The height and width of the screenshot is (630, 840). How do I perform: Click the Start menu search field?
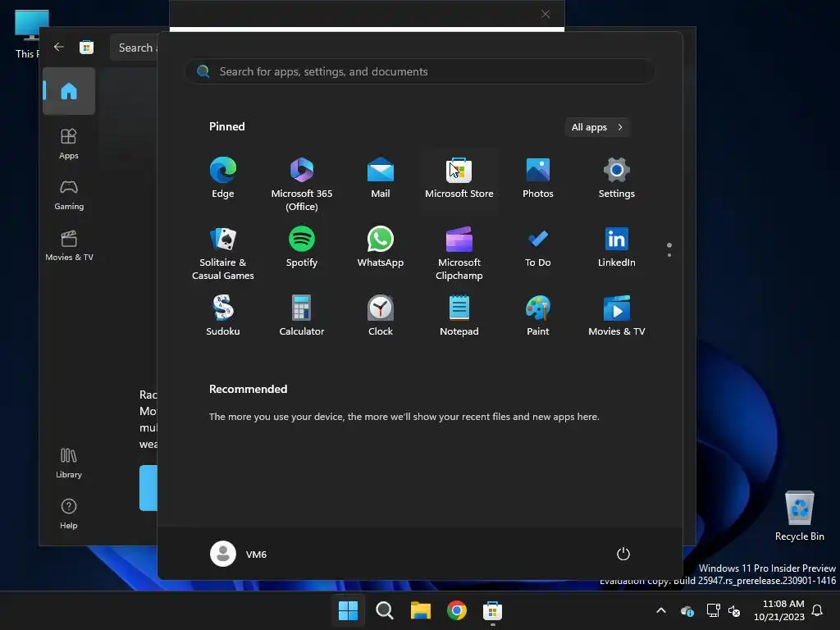point(420,71)
